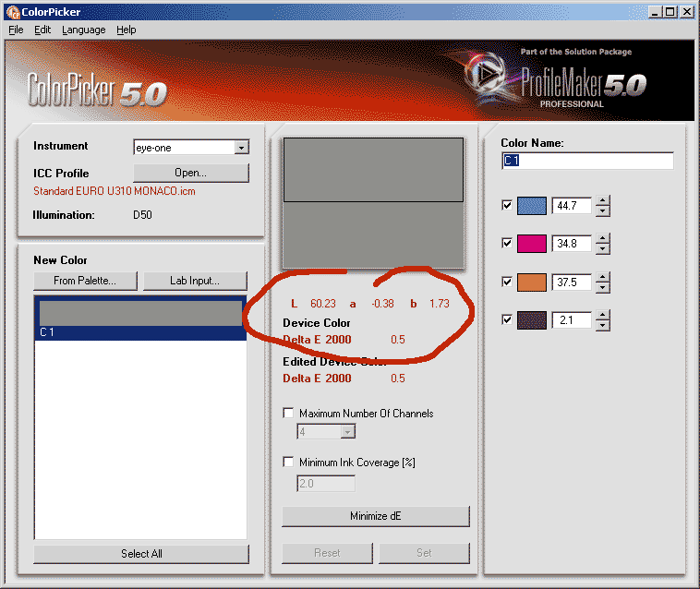Click the Color Name input field

click(587, 161)
